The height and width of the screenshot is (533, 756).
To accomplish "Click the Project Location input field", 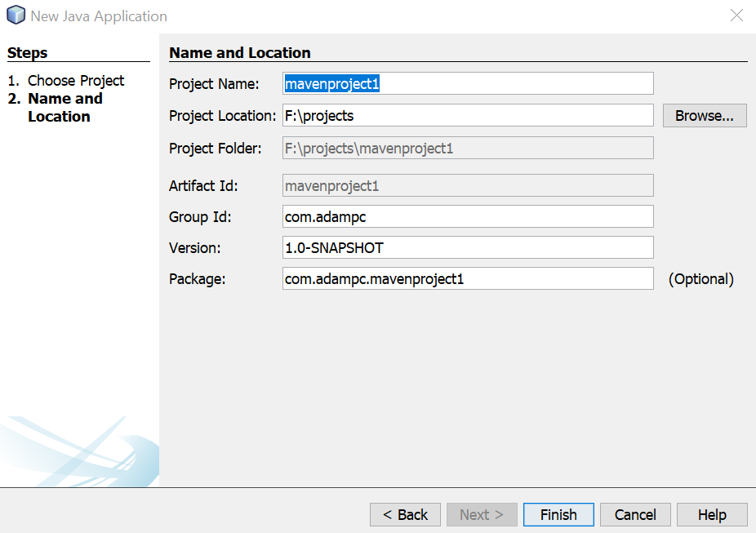I will tap(468, 115).
